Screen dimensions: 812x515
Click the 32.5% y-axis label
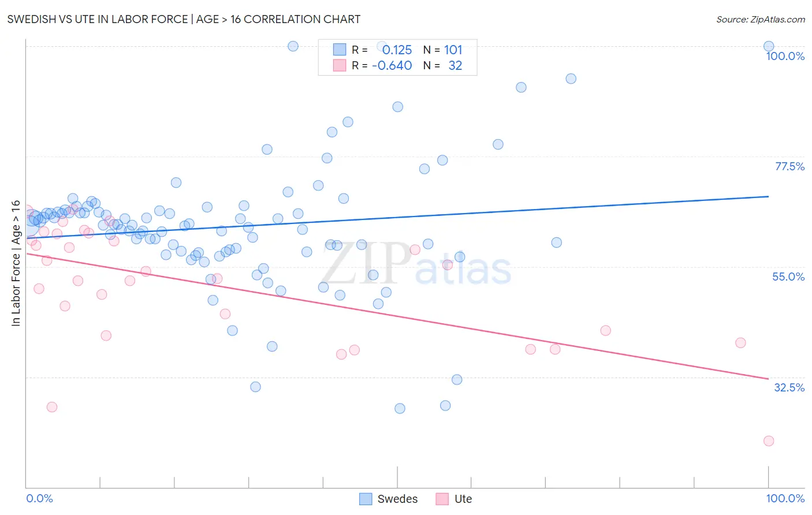point(789,387)
